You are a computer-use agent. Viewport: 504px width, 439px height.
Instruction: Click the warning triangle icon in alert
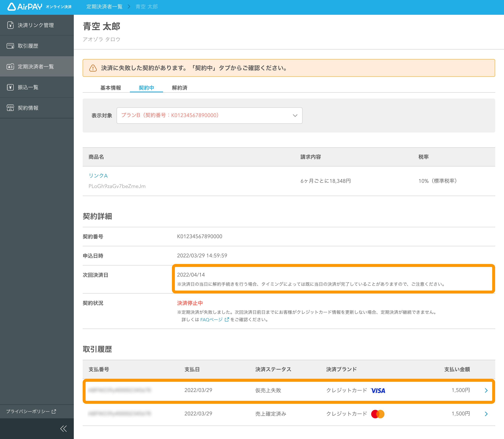coord(93,68)
